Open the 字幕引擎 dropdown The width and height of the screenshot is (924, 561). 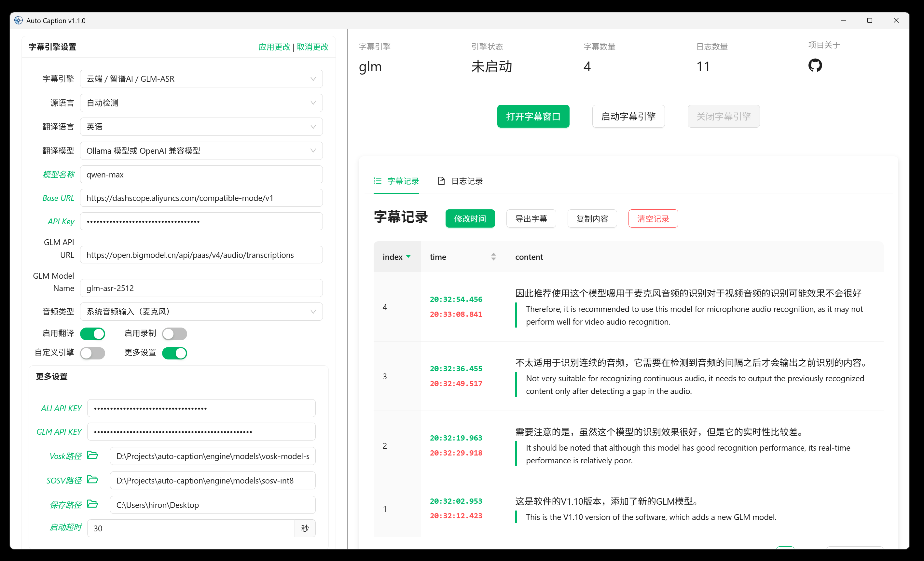201,79
